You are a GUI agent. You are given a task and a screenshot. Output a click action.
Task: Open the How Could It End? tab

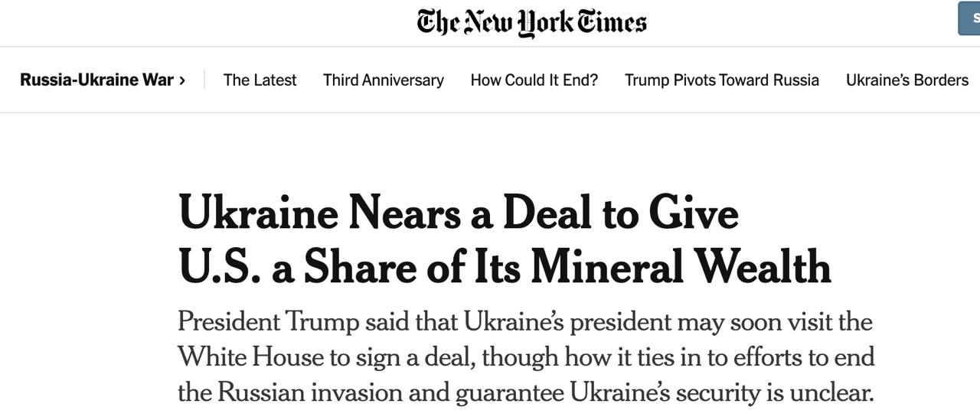[534, 80]
